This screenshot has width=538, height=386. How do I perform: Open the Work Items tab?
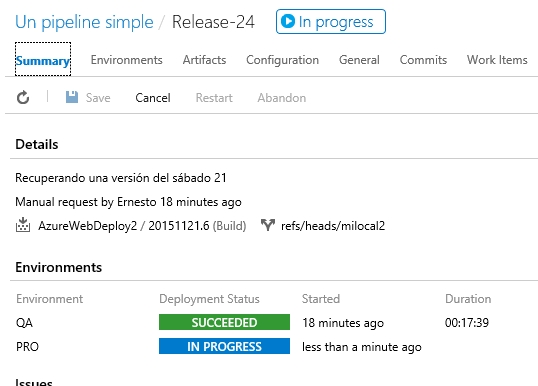497,60
